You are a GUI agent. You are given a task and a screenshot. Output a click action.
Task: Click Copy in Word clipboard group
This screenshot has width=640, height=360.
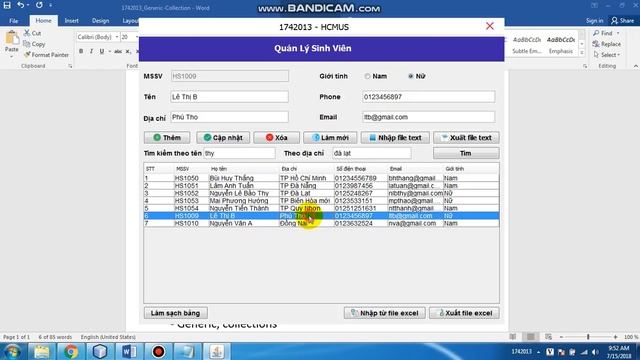click(35, 44)
